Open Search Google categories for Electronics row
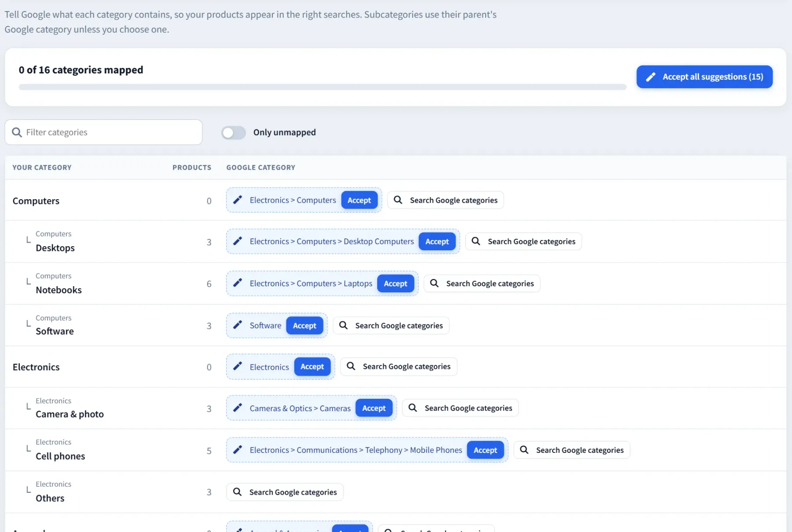Image resolution: width=792 pixels, height=532 pixels. 399,366
